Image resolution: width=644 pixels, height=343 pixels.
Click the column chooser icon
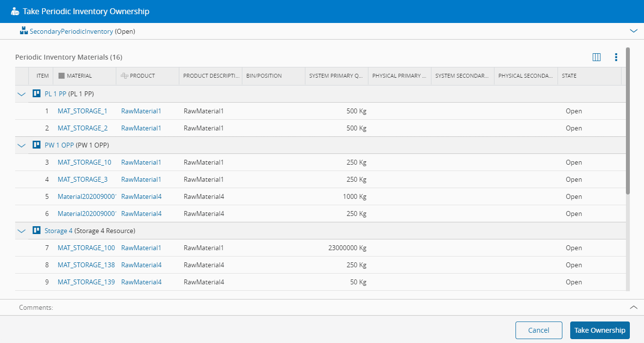coord(596,57)
